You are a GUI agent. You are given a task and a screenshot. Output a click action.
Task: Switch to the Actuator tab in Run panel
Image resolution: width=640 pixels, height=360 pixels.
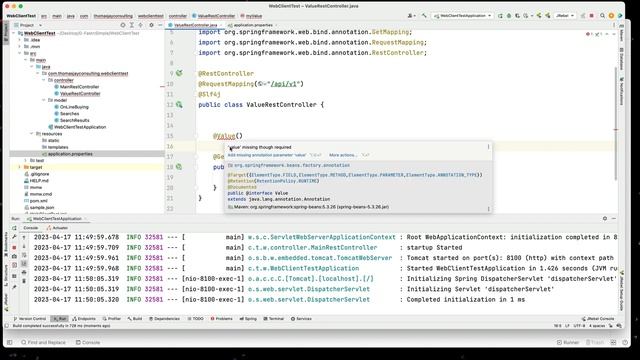point(58,228)
